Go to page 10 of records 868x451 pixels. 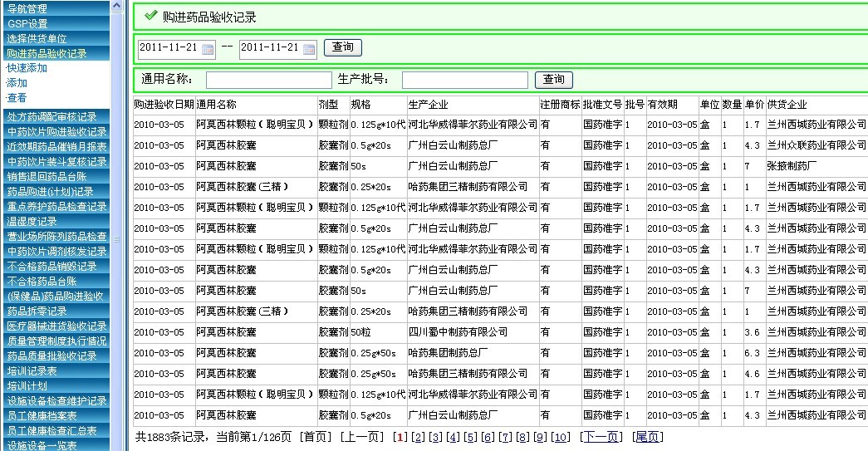pyautogui.click(x=560, y=437)
